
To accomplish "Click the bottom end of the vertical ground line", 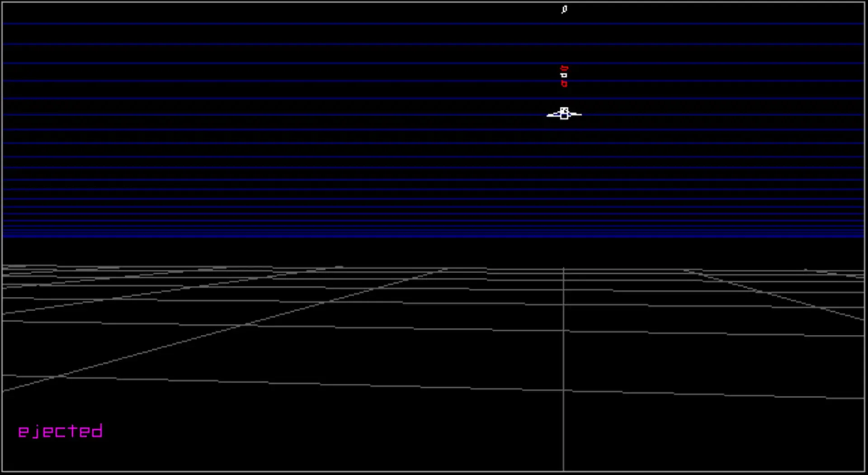I will 563,470.
